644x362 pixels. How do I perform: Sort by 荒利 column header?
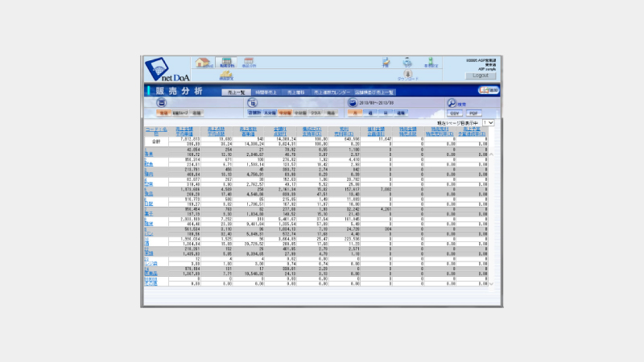coord(345,130)
